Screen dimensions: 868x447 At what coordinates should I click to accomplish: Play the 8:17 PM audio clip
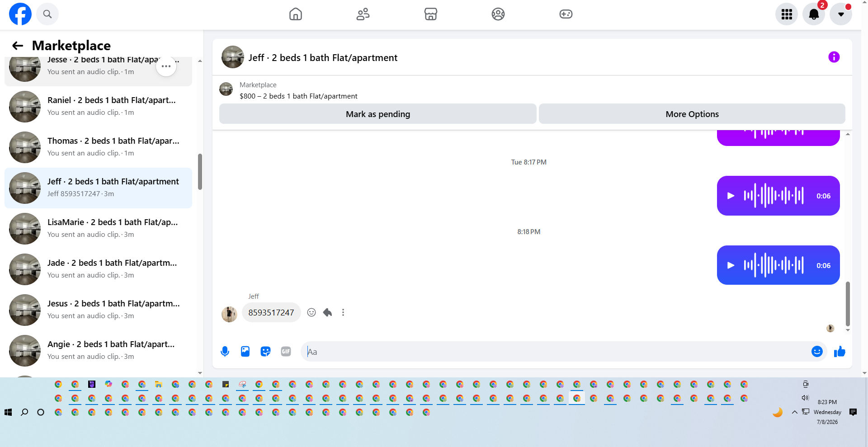pyautogui.click(x=731, y=196)
